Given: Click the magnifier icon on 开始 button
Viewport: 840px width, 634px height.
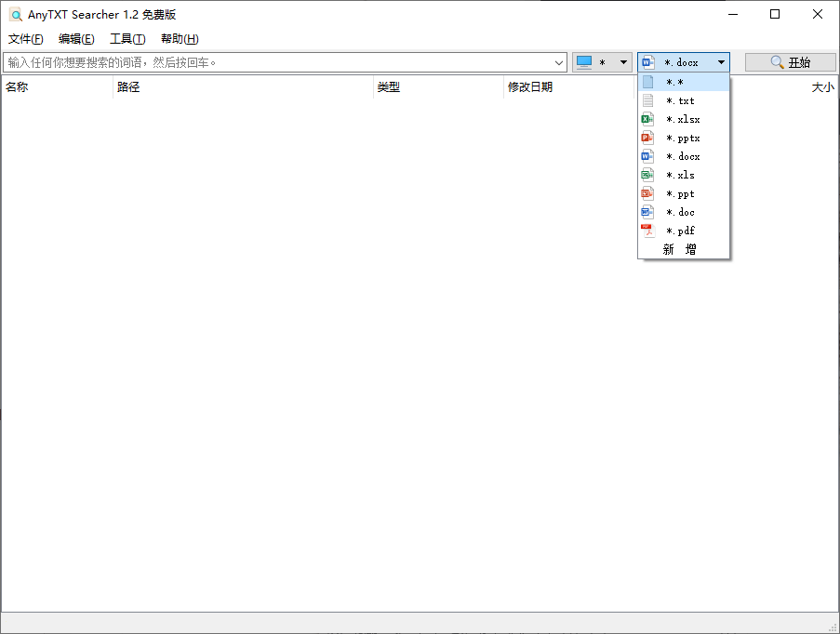Looking at the screenshot, I should 778,62.
